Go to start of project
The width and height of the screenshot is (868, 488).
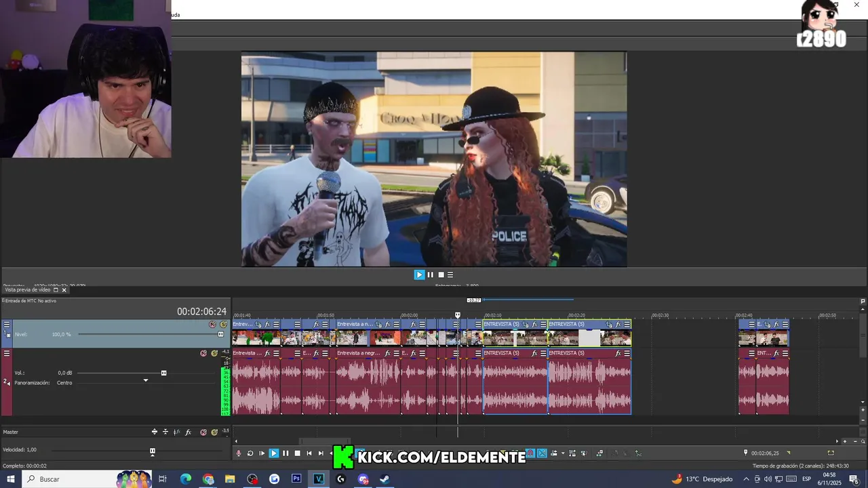309,453
